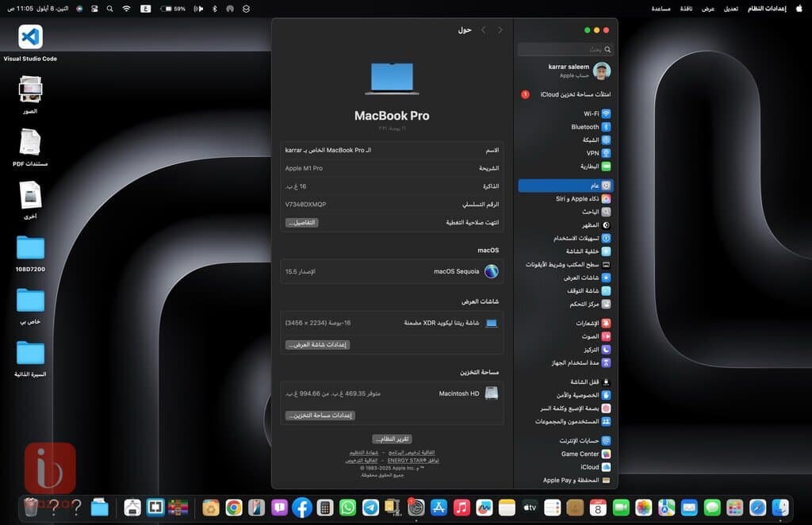Viewport: 812px width, 525px height.
Task: Go back using the navigation arrow
Action: (500, 30)
